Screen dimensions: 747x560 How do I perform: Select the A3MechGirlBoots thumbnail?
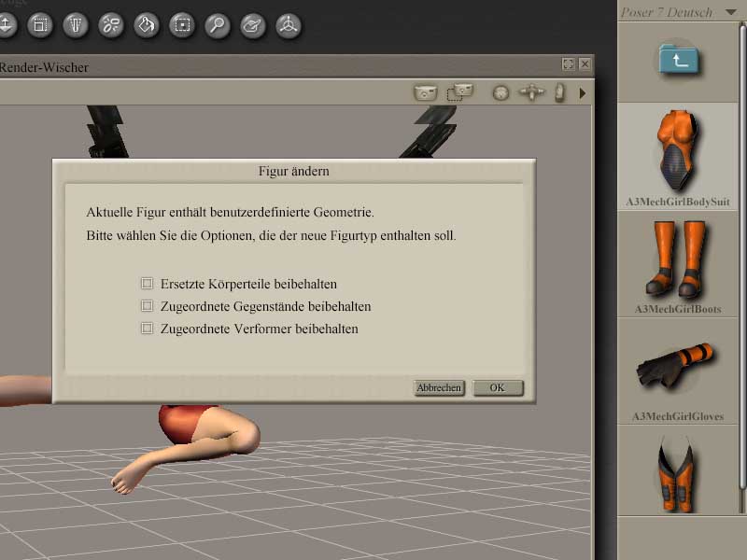click(678, 264)
